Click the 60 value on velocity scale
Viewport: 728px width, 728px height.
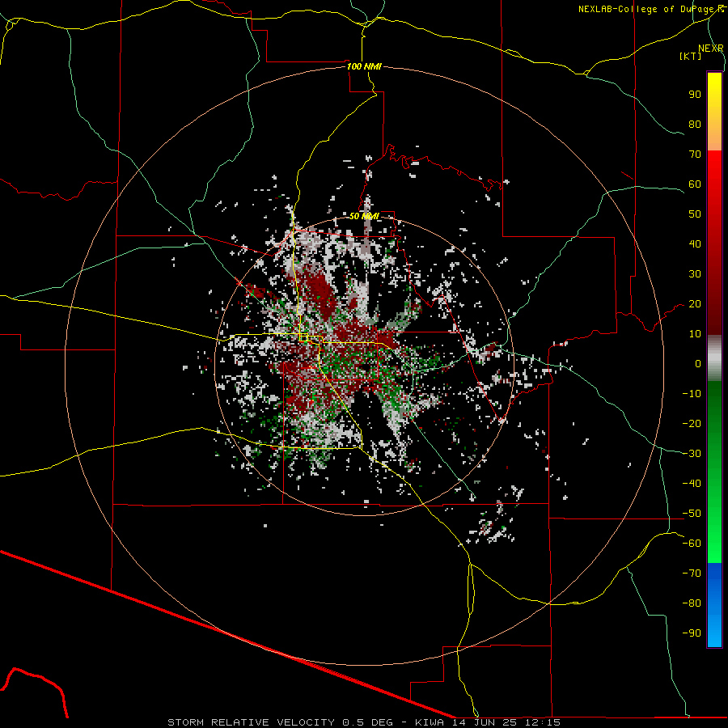[x=695, y=184]
